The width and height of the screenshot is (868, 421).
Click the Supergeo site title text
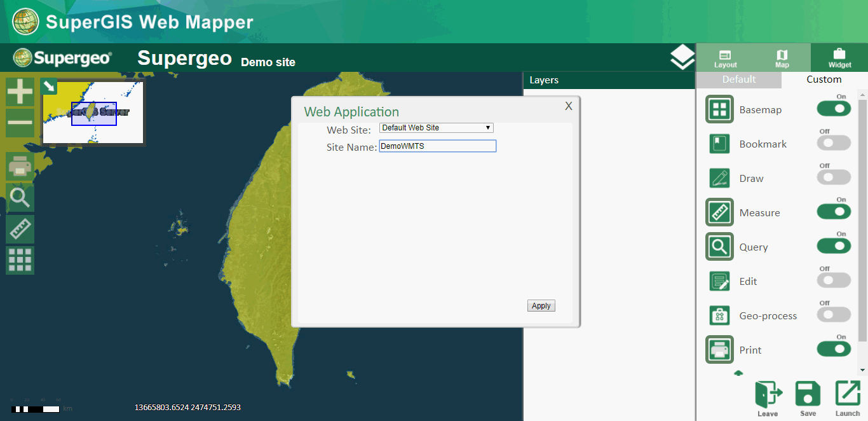(x=185, y=58)
